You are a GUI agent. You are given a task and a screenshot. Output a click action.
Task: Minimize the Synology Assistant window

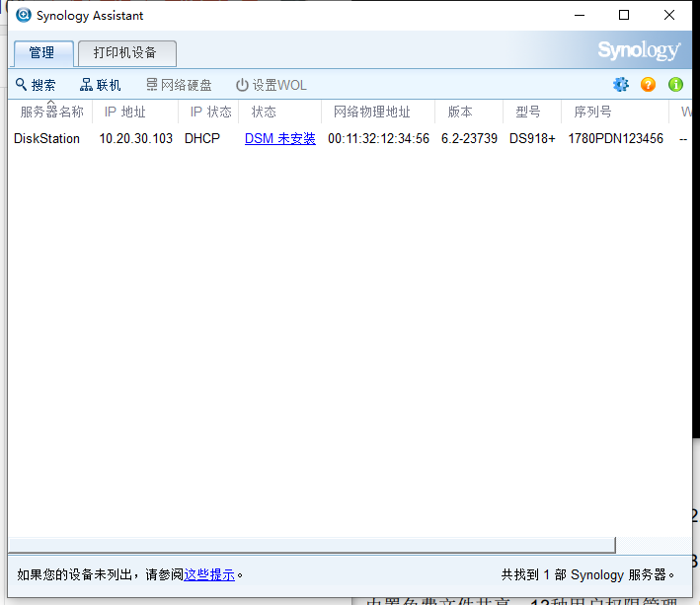click(580, 15)
